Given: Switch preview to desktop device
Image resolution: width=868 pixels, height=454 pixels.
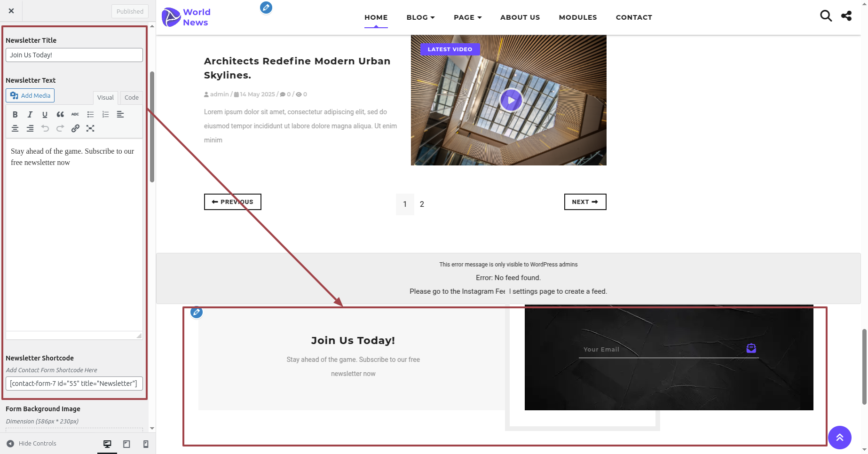Looking at the screenshot, I should pyautogui.click(x=107, y=444).
